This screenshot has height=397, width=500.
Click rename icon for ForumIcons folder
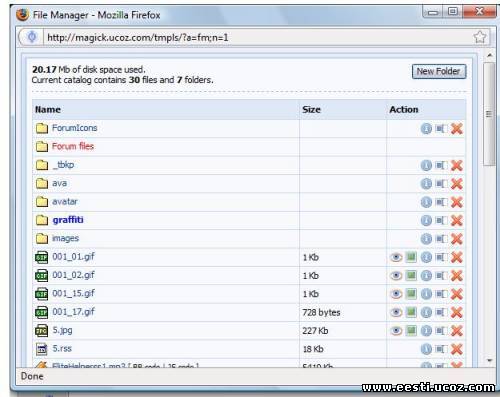tap(441, 128)
